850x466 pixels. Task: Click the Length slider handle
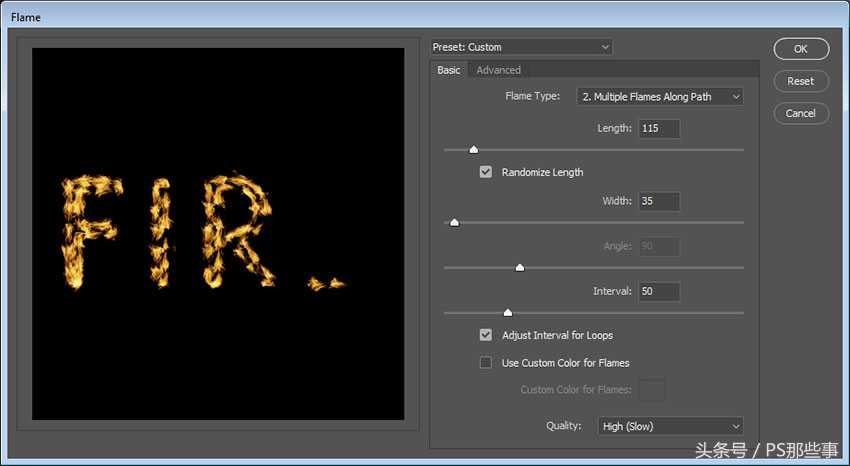(474, 150)
